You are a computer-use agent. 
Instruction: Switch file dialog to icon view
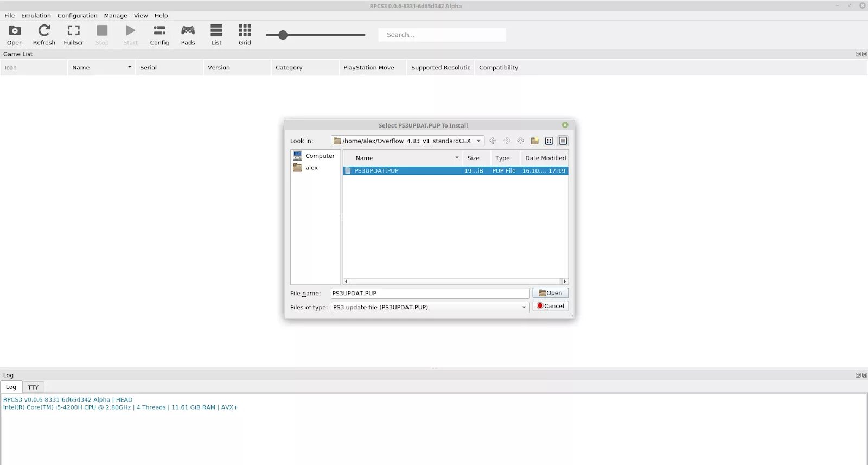click(x=549, y=141)
